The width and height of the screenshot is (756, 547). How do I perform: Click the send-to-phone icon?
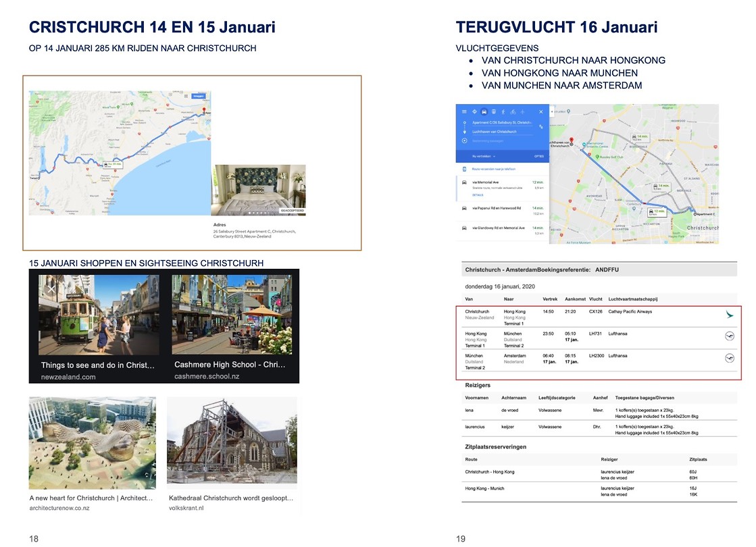coord(464,169)
